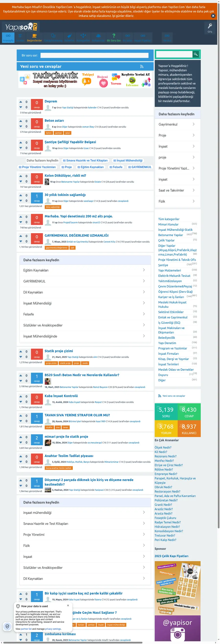
Task: Click avatar beside 'mimari proje ile statik proje'
Action: (x=48, y=443)
